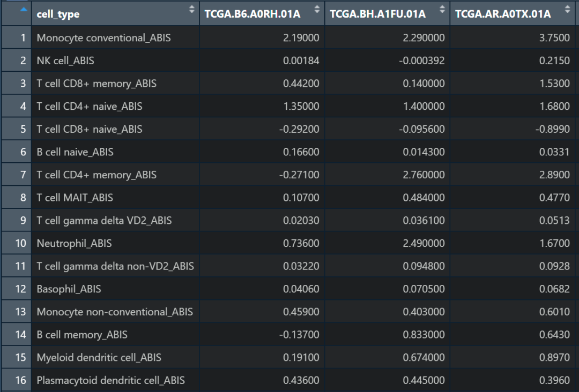This screenshot has width=579, height=392.
Task: Click row number 1 index cell
Action: click(17, 37)
